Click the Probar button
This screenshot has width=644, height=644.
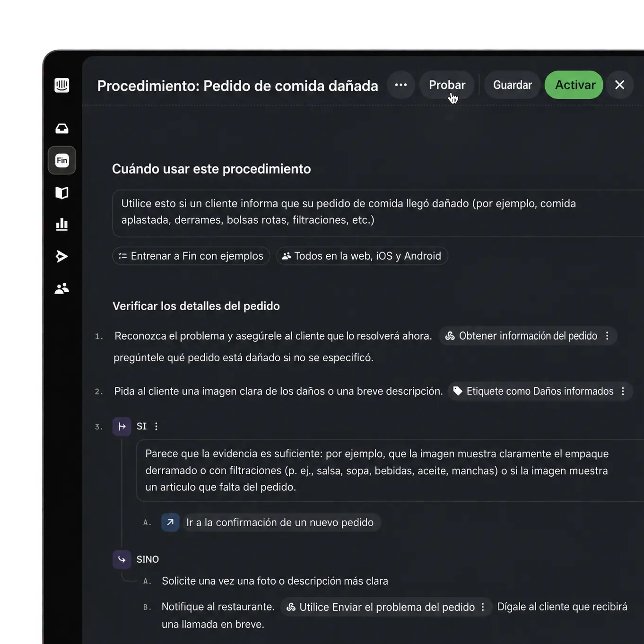(447, 85)
